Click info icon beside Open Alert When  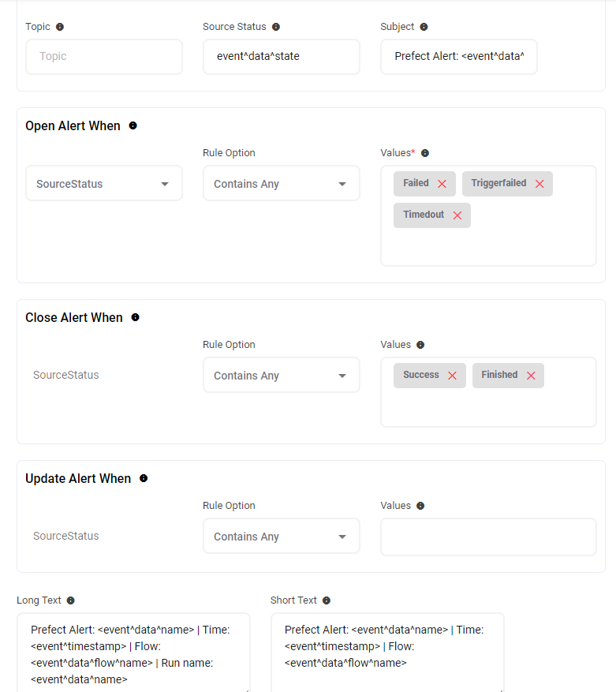click(133, 125)
